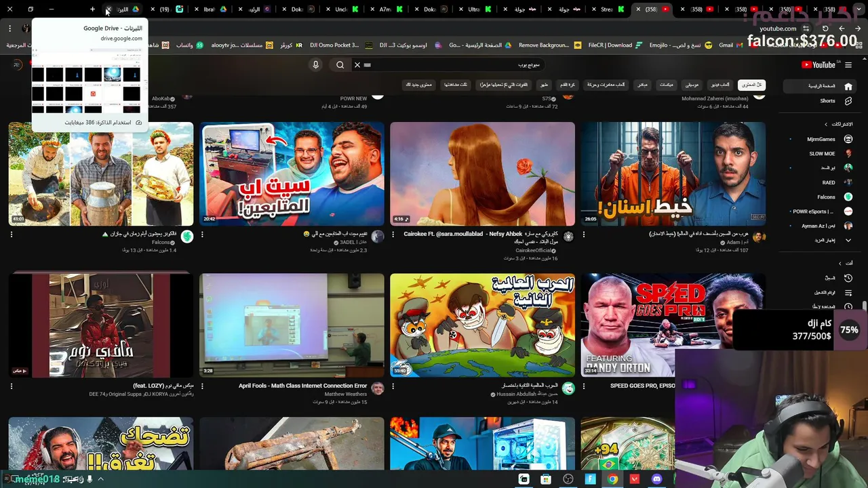Screen dimensions: 868x488
Task: Select the third chip beside 'All'
Action: 692,85
